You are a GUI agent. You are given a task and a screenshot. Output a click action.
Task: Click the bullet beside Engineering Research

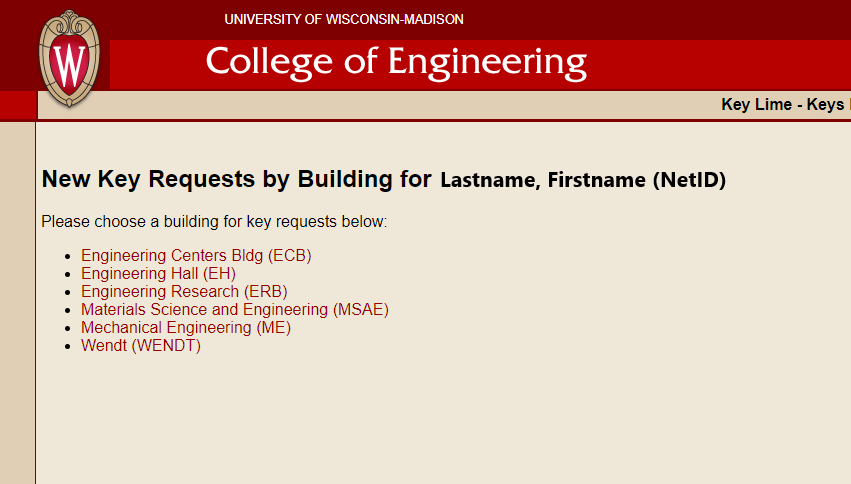tap(68, 292)
